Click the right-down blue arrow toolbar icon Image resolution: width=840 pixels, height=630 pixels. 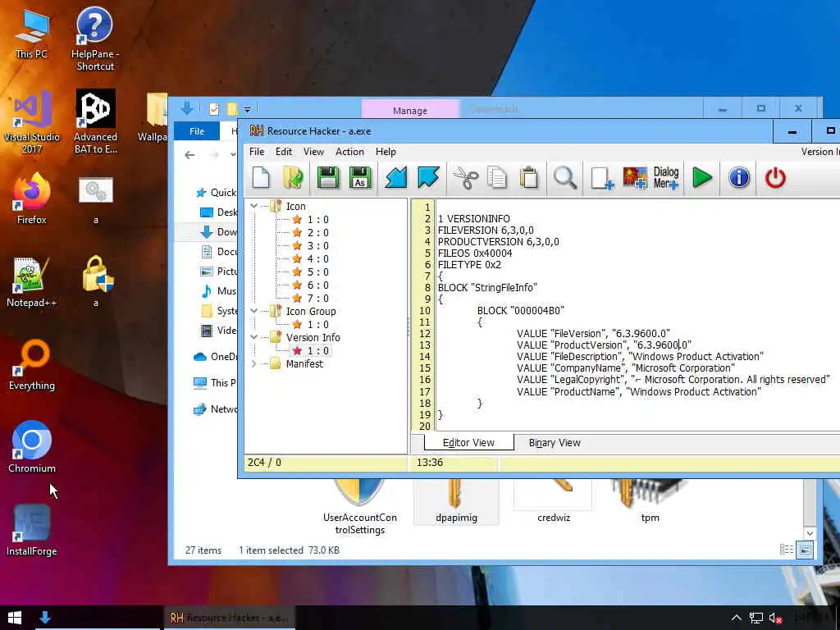428,178
